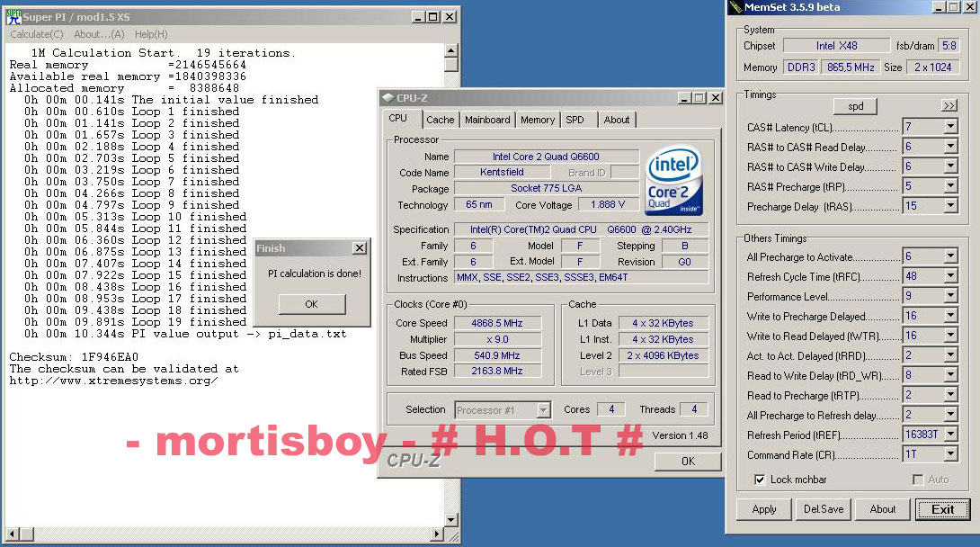Switch to the About tab in CPU-Z

pyautogui.click(x=617, y=120)
